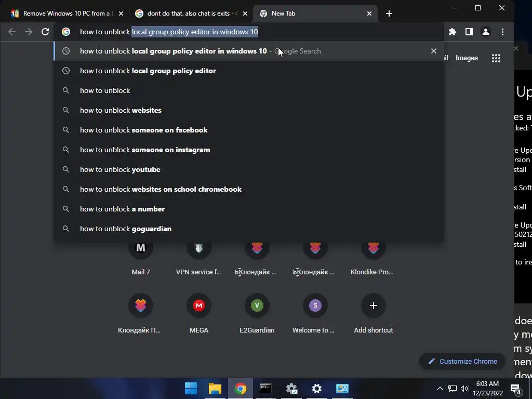Close the Remove Windows 10 PC tab
Screen dimensions: 532x399
pyautogui.click(x=121, y=14)
